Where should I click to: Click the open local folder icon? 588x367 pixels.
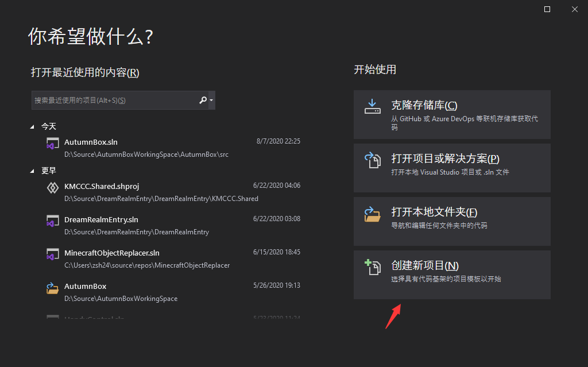(373, 214)
